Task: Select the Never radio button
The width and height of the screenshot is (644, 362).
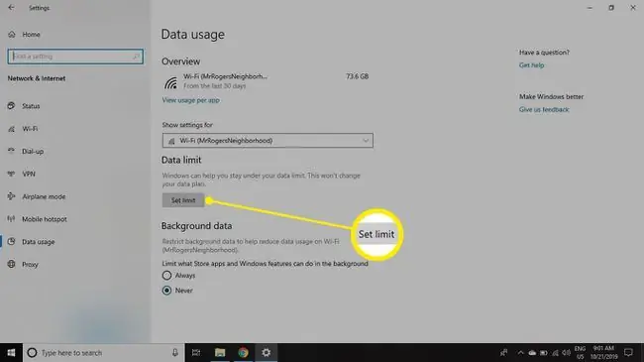Action: (166, 291)
